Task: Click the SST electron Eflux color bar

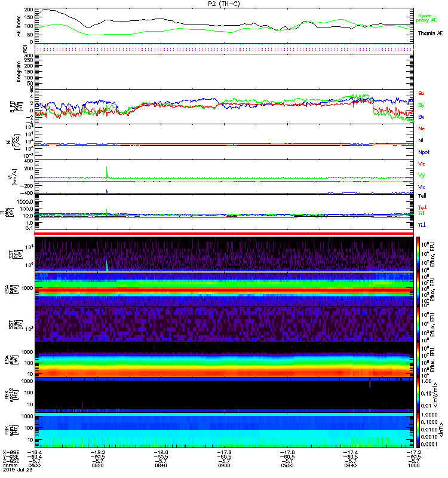Action: pyautogui.click(x=418, y=324)
